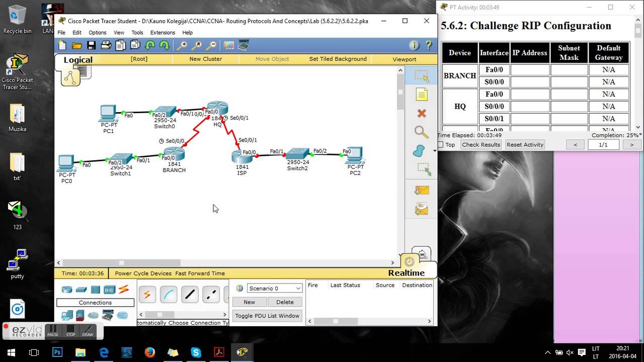Screen dimensions: 644x362
Task: Create a new file in Packet Tracer
Action: [62, 45]
